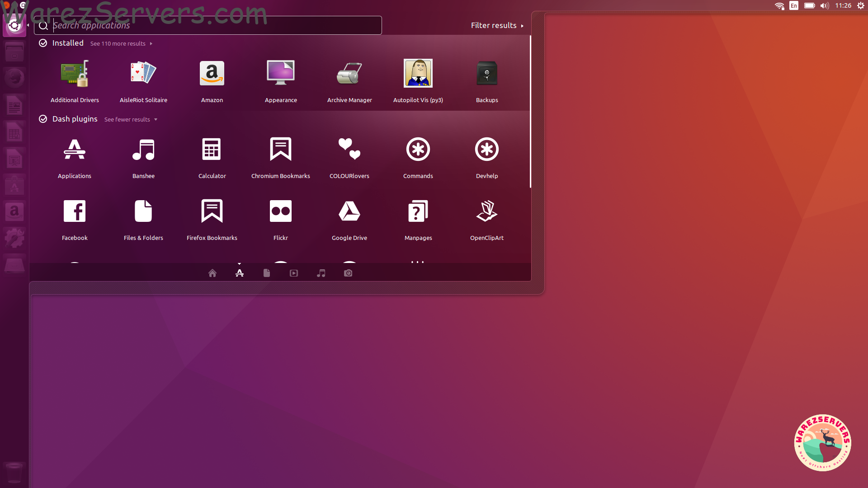Open the sound volume indicator

[x=825, y=6]
